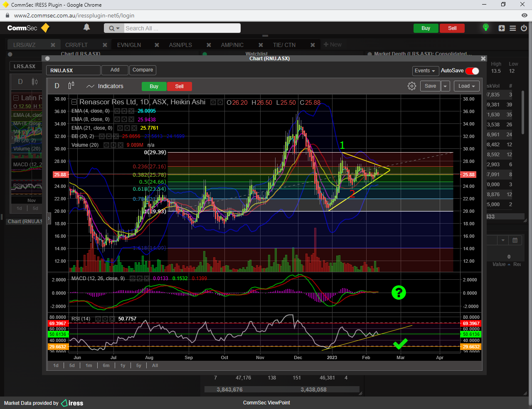Image resolution: width=532 pixels, height=409 pixels.
Task: Open the D interval selector in chart toolbar
Action: pyautogui.click(x=57, y=86)
